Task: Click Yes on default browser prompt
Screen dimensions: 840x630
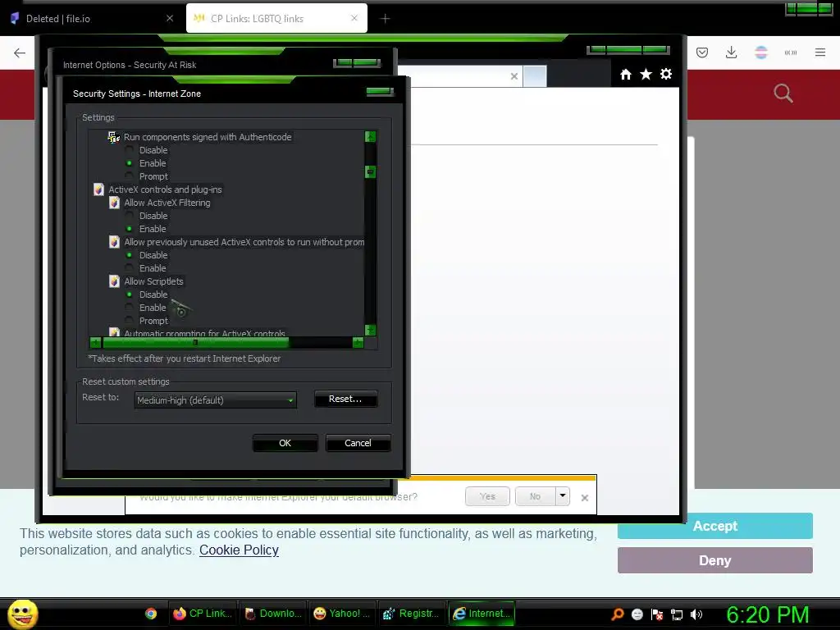Action: tap(487, 496)
